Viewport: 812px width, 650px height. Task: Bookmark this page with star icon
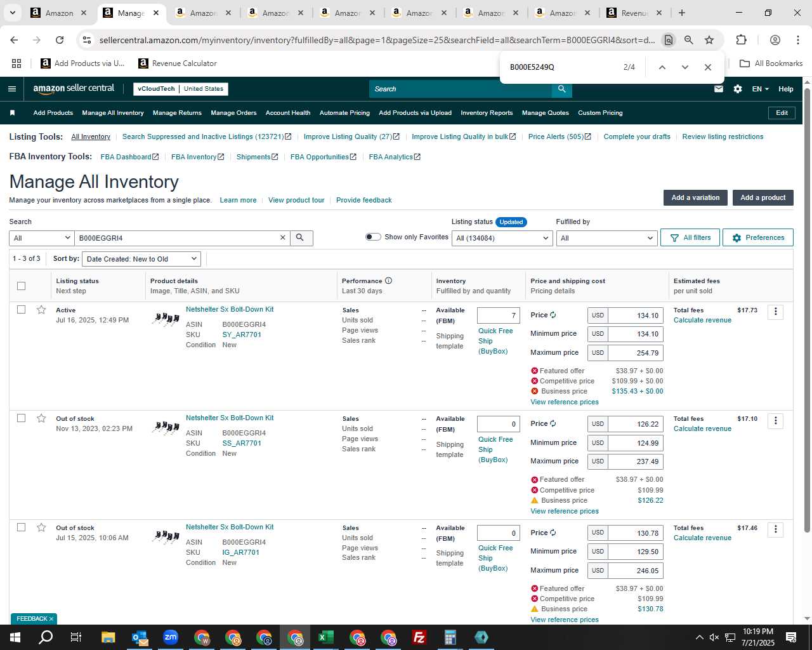pos(709,40)
